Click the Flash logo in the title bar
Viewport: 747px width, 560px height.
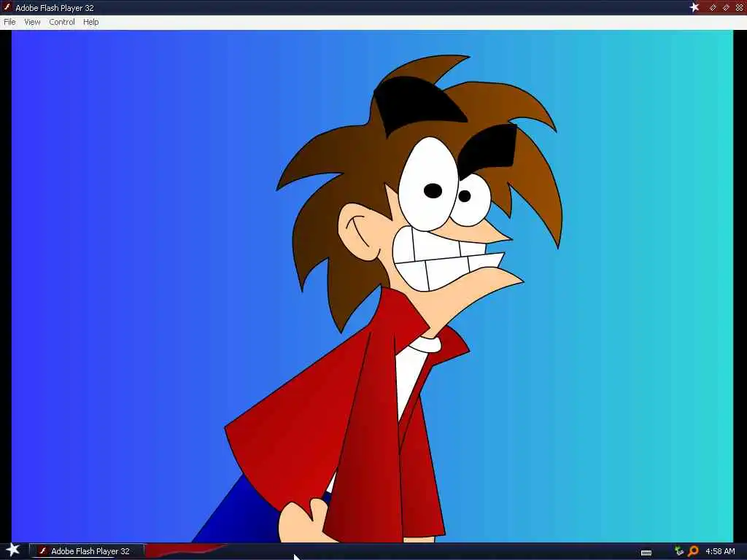[x=7, y=7]
